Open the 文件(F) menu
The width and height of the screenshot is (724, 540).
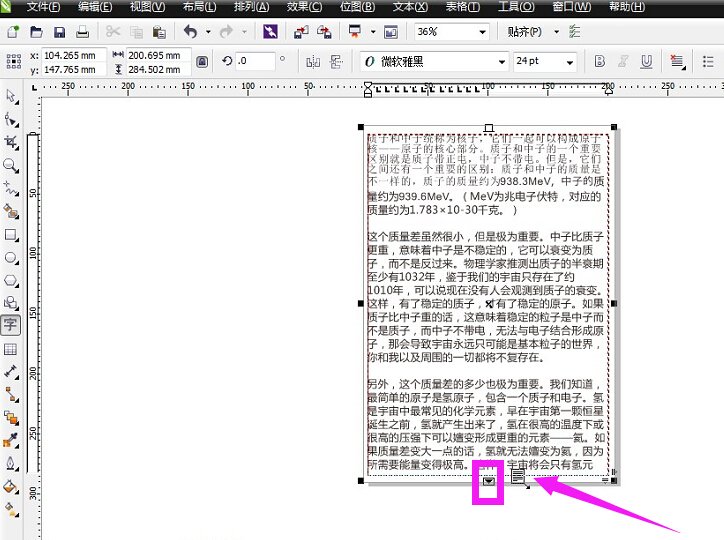43,6
